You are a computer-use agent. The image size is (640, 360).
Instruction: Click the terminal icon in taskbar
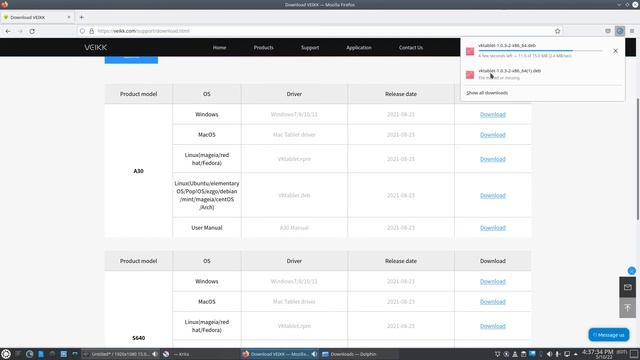coord(75,354)
